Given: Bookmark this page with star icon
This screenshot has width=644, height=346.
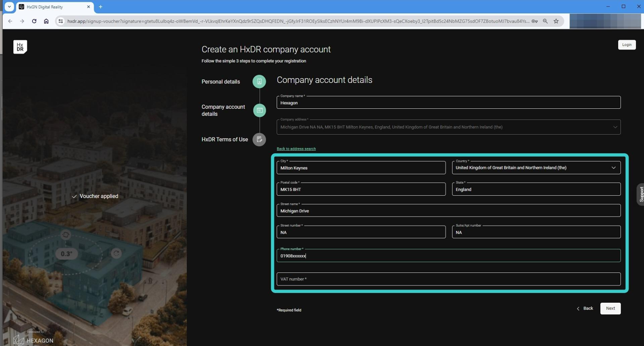Looking at the screenshot, I should [556, 21].
